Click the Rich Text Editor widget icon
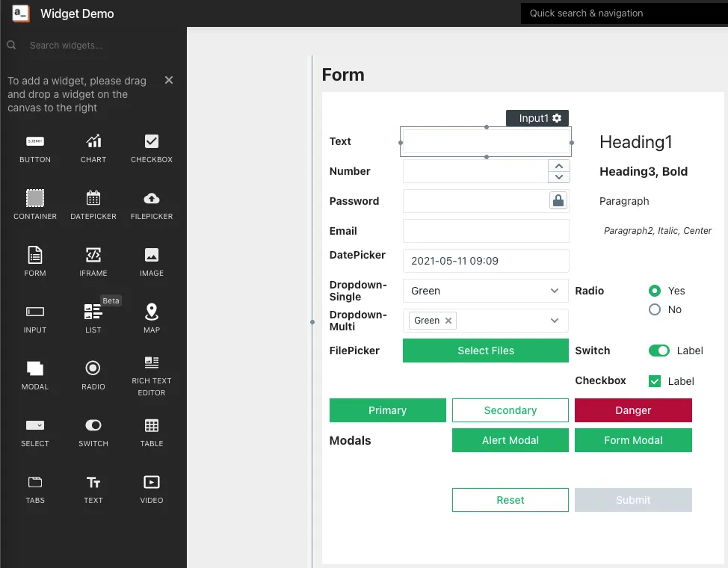The width and height of the screenshot is (728, 568). 152,363
